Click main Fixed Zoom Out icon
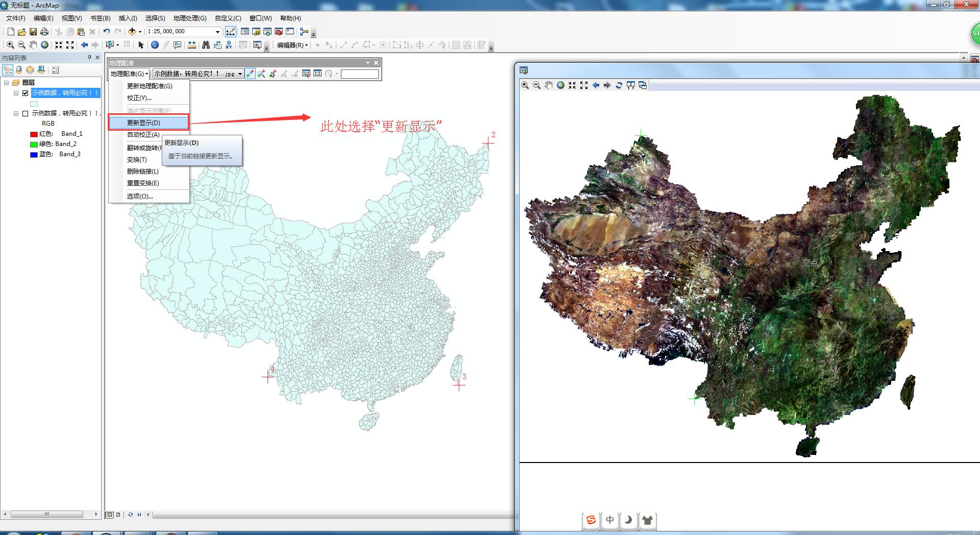 [x=70, y=45]
